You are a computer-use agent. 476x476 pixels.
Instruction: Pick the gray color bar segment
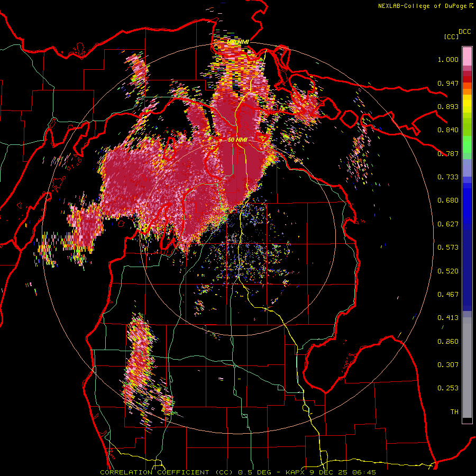467,370
